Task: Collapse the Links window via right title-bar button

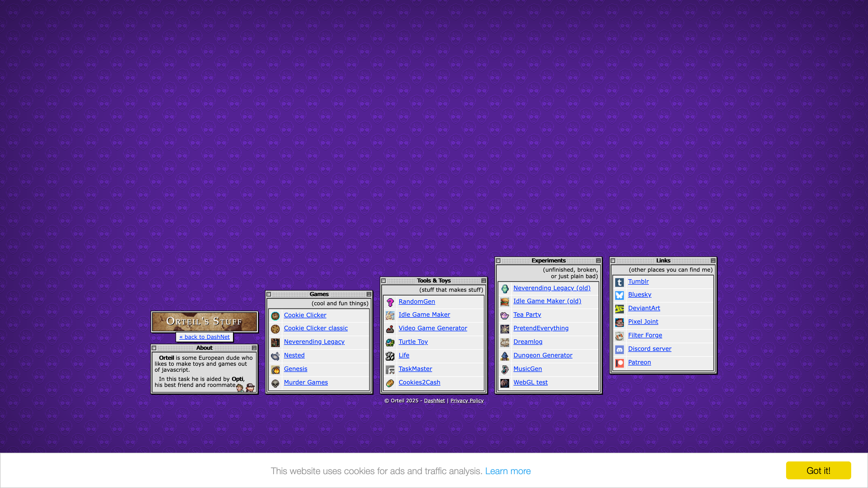Action: pos(713,261)
